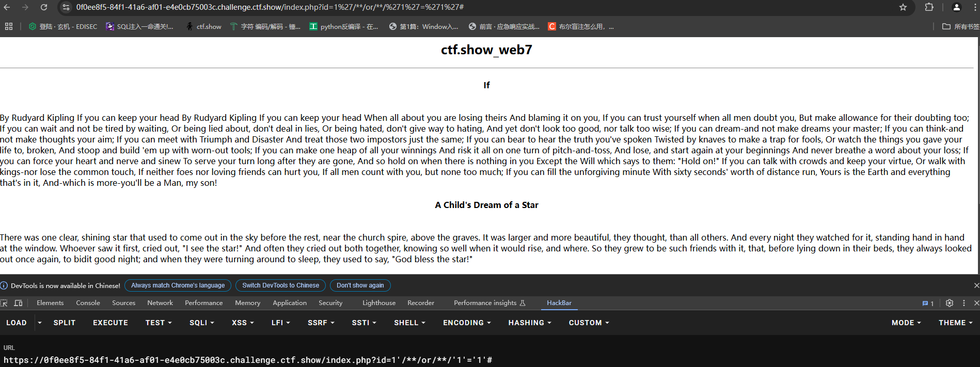
Task: Switch to Performance tab
Action: point(203,303)
